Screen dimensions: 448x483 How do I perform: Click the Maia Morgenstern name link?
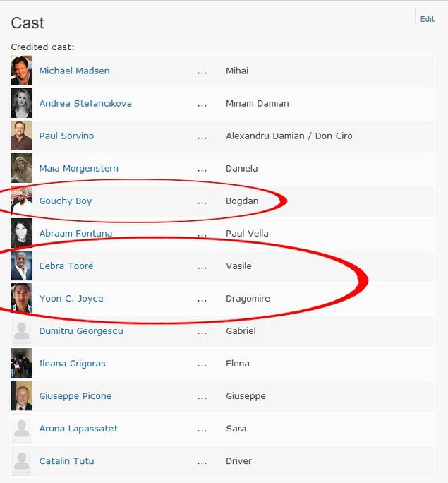tap(79, 169)
